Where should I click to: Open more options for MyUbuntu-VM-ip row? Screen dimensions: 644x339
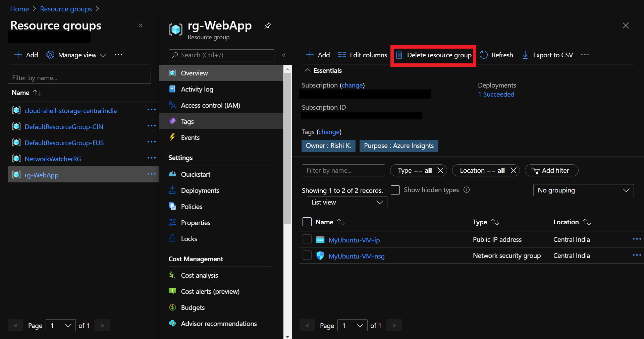point(636,239)
